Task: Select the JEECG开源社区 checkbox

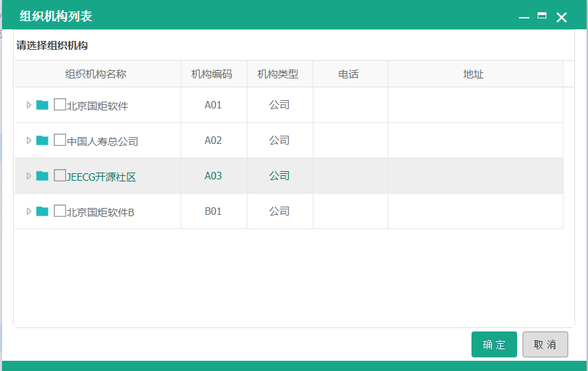Action: click(60, 175)
